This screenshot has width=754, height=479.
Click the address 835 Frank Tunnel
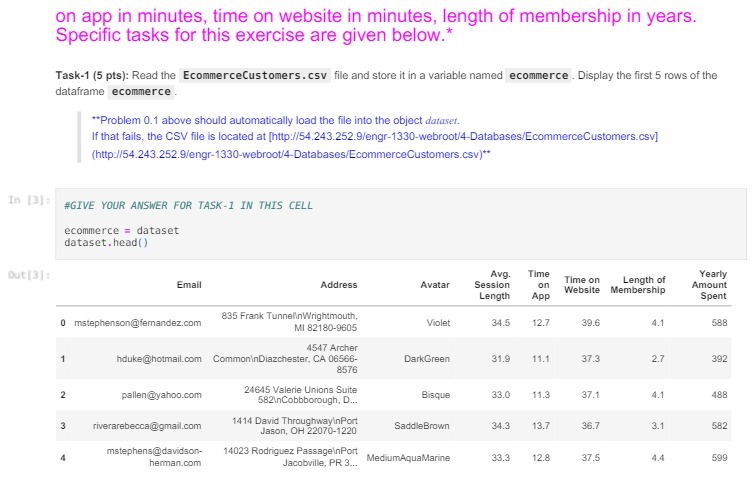pos(289,322)
